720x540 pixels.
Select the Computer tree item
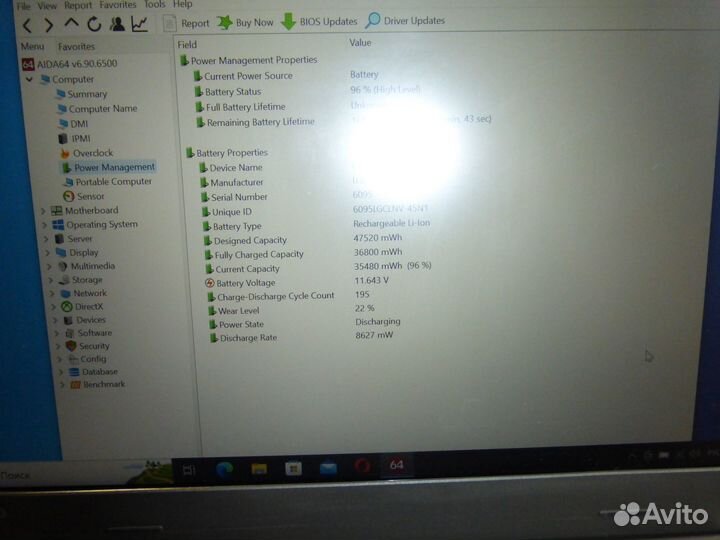68,79
